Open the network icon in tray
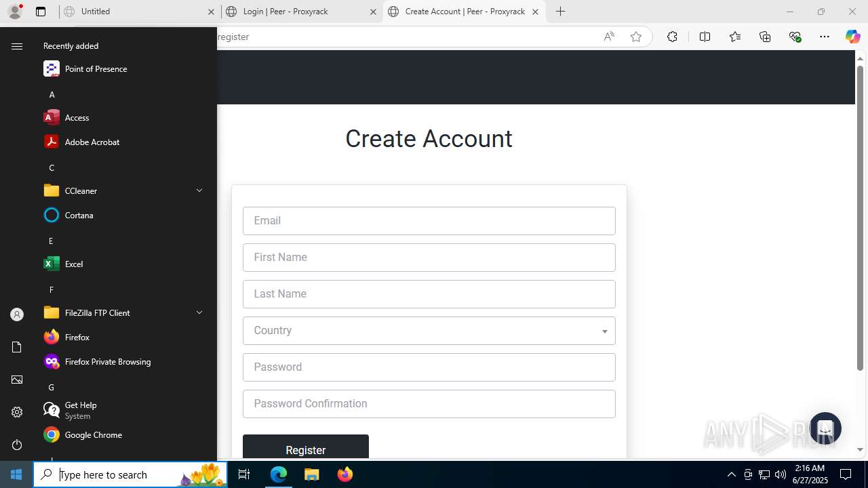 click(x=764, y=474)
